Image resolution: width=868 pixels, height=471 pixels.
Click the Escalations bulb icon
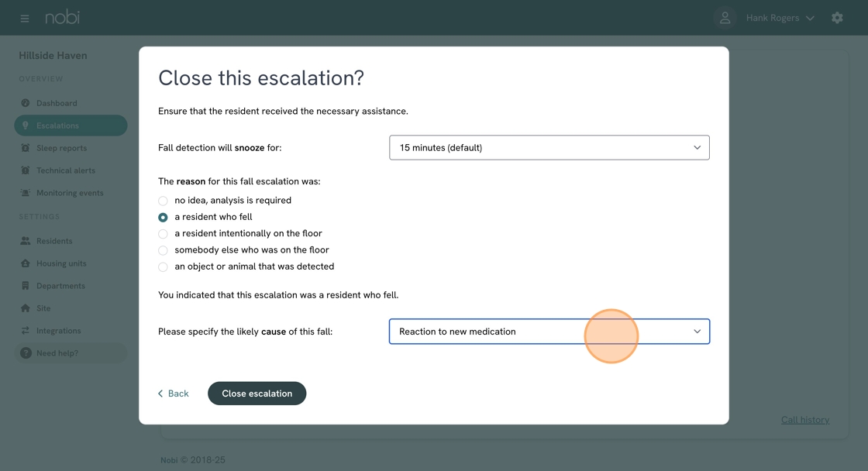[26, 125]
